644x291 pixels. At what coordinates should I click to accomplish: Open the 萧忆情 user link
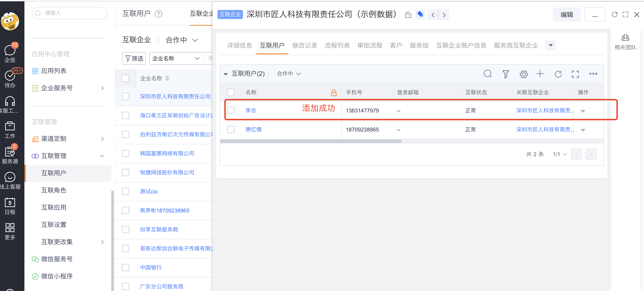(x=253, y=129)
